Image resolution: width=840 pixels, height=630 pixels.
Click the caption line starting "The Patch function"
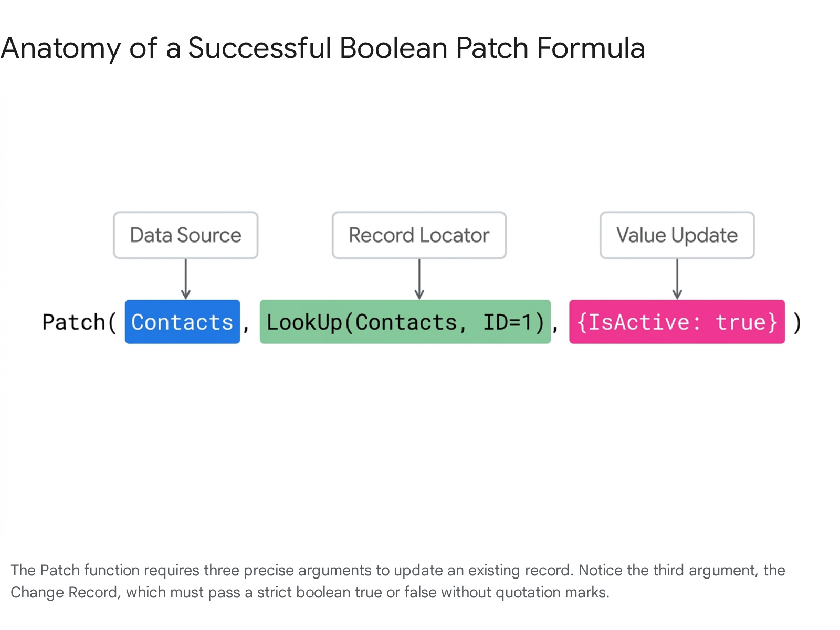point(397,570)
